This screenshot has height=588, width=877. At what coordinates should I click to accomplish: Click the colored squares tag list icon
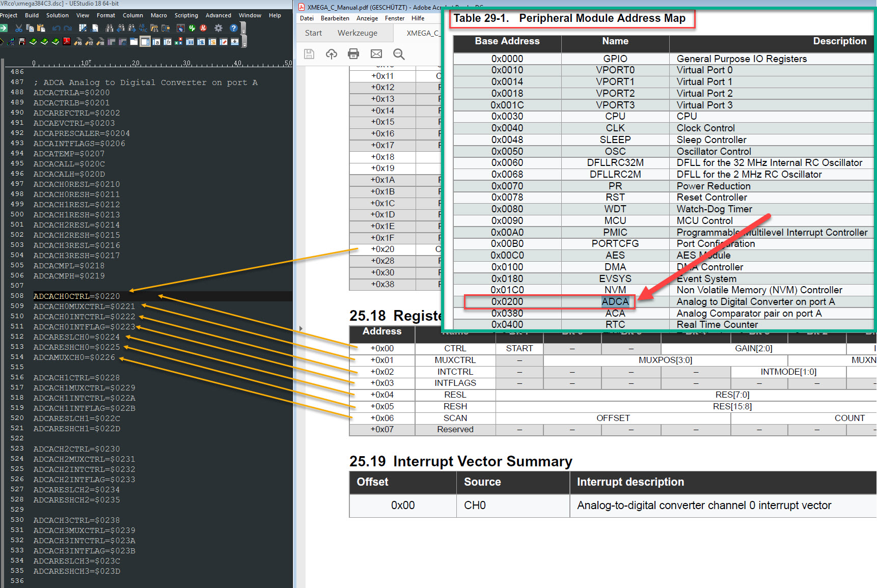tap(179, 42)
